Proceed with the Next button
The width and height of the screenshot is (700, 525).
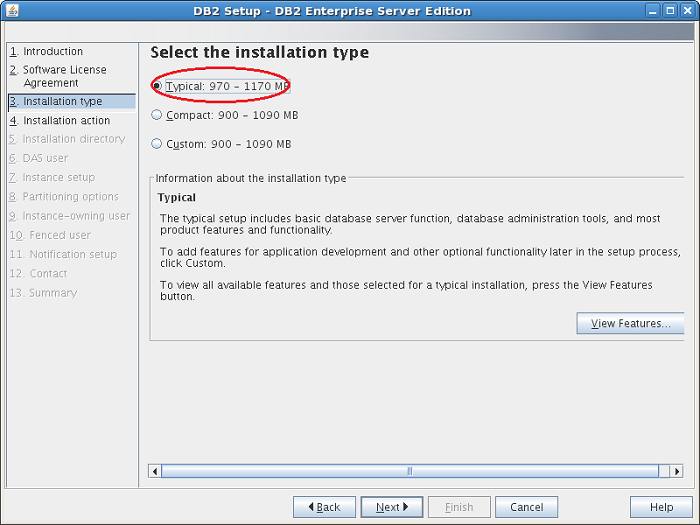coord(392,507)
